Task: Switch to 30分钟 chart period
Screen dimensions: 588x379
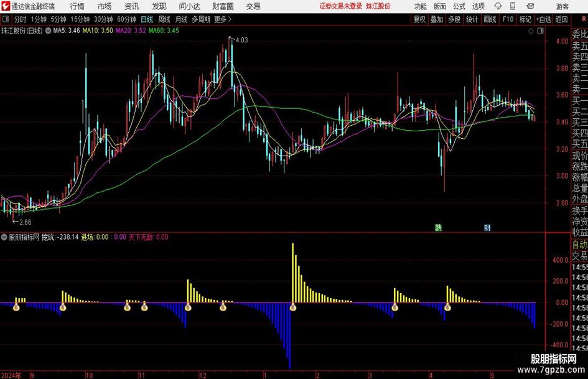Action: (103, 19)
